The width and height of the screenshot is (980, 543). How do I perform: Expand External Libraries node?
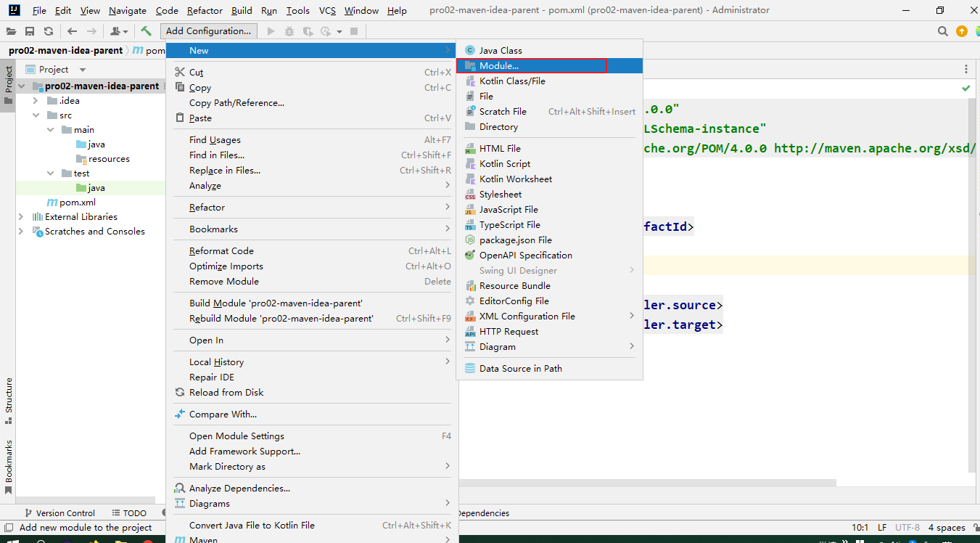21,216
